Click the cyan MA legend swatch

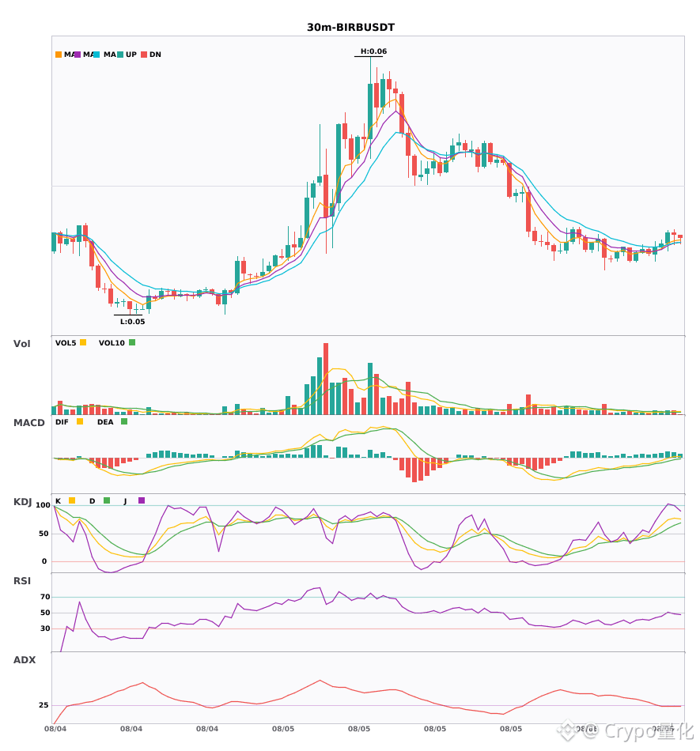96,55
